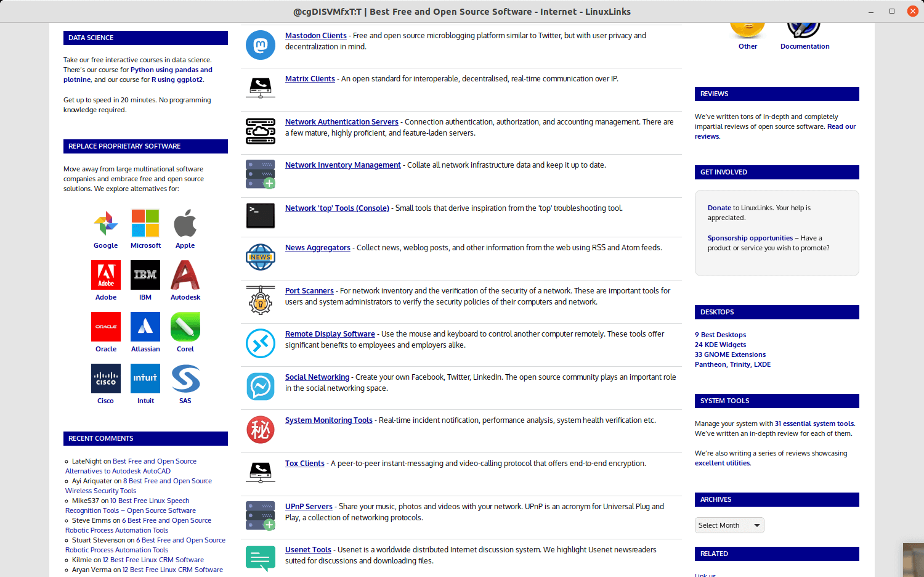
Task: Click the Google logo icon
Action: point(106,223)
